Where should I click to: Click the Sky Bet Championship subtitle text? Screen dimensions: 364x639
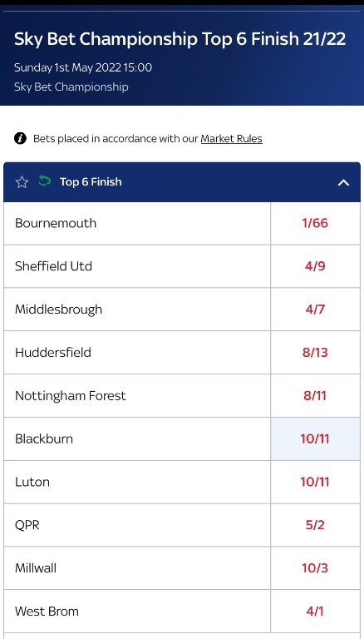71,87
